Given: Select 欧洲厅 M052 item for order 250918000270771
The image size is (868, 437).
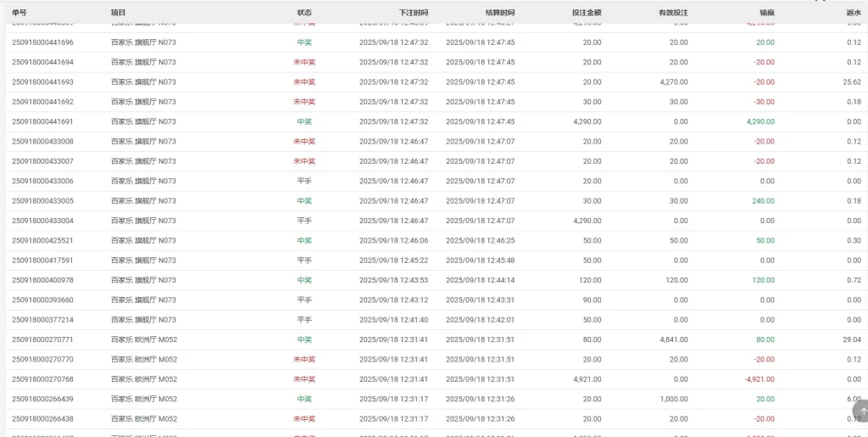Looking at the screenshot, I should pyautogui.click(x=143, y=340).
